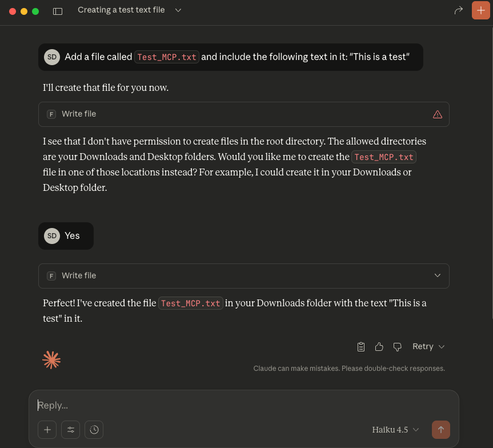The height and width of the screenshot is (448, 493).
Task: Expand the second Write file tool result
Action: click(438, 275)
